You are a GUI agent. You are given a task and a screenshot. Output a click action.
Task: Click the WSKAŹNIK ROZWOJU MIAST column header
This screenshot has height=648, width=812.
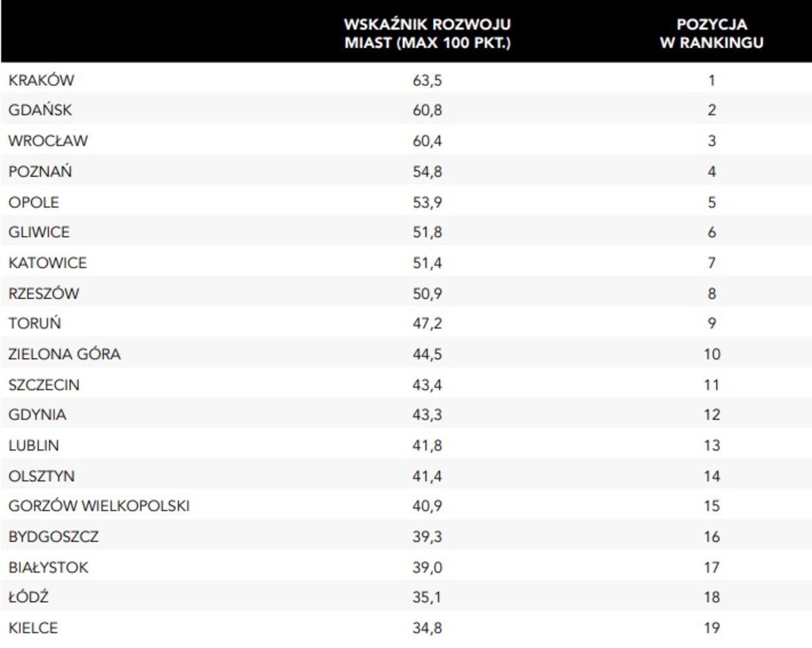pos(427,34)
